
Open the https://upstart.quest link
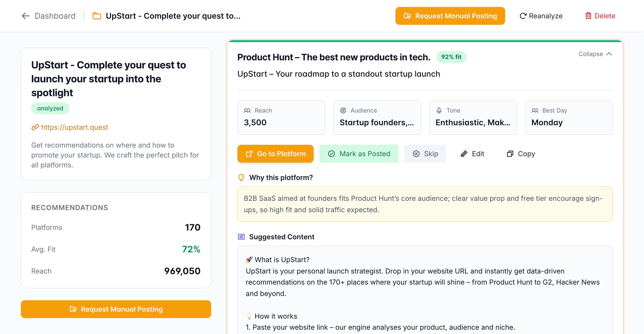click(74, 127)
